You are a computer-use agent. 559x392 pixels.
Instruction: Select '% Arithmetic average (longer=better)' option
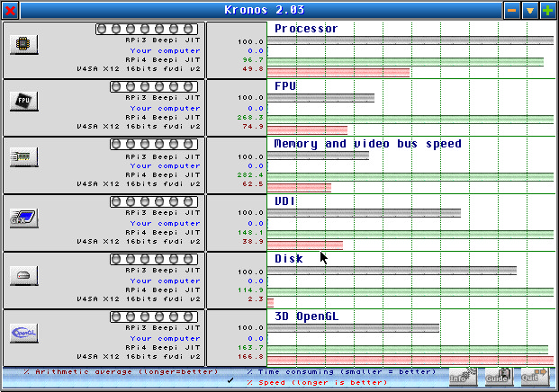point(121,372)
